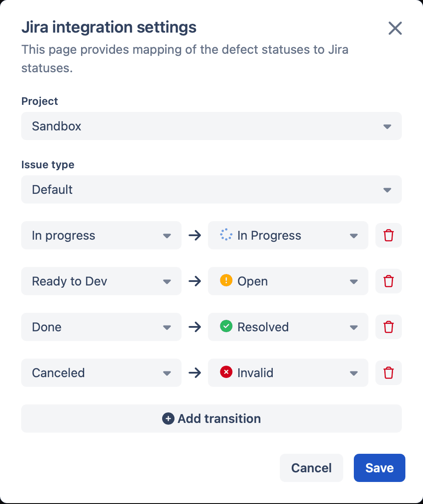The image size is (423, 504).
Task: Open the Jira Resolved status dropdown
Action: tap(288, 327)
